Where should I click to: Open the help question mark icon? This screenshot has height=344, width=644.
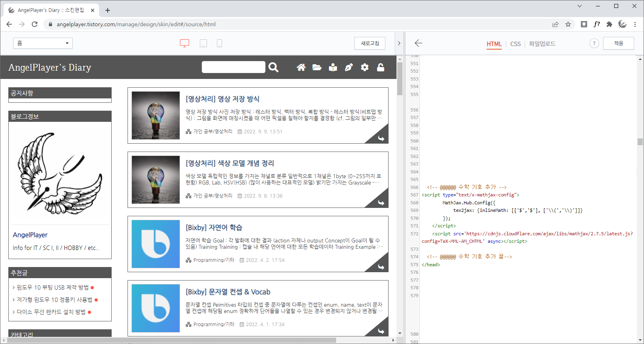point(594,43)
